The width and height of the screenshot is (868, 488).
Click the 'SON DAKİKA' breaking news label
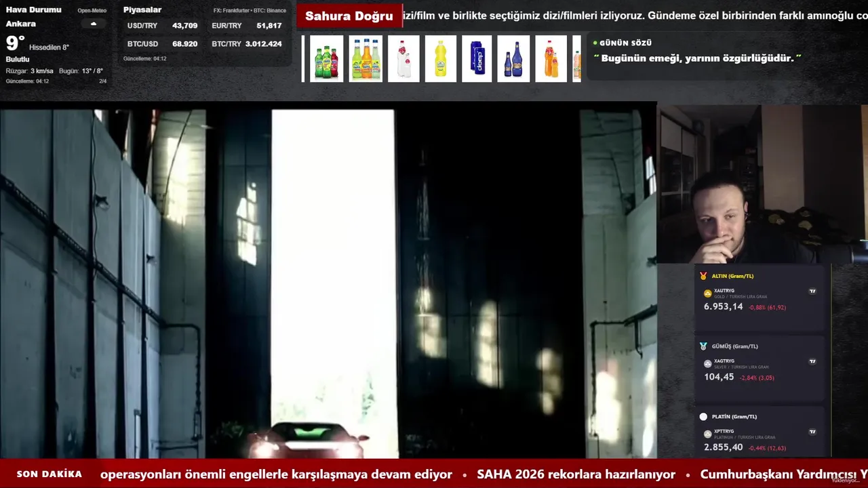click(x=50, y=474)
